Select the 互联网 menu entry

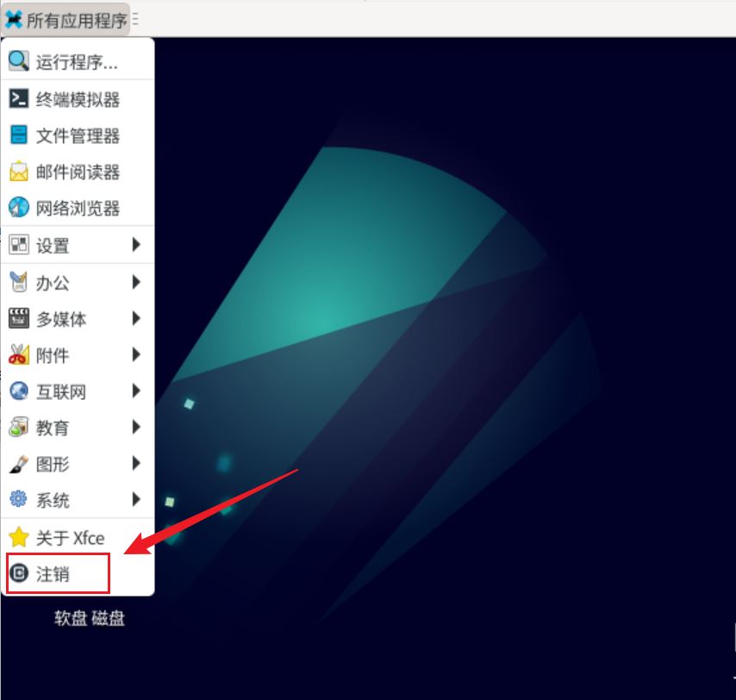(x=78, y=391)
